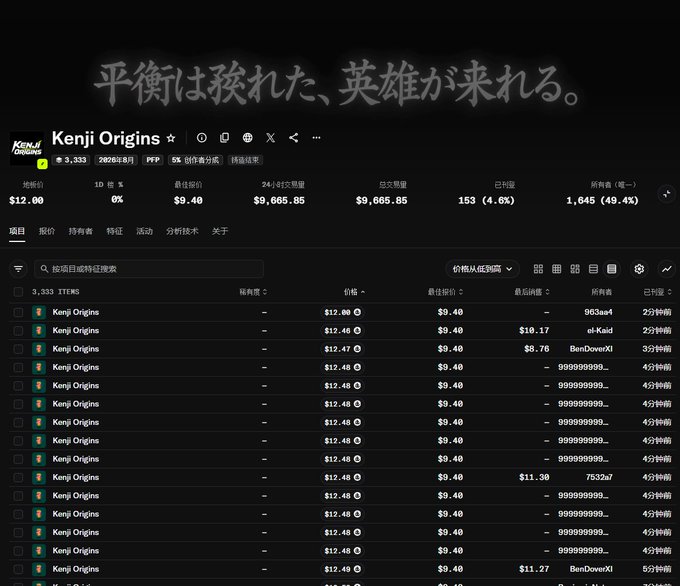Check the box for the 7532a7 row
Screen dimensions: 680x586
click(x=18, y=477)
